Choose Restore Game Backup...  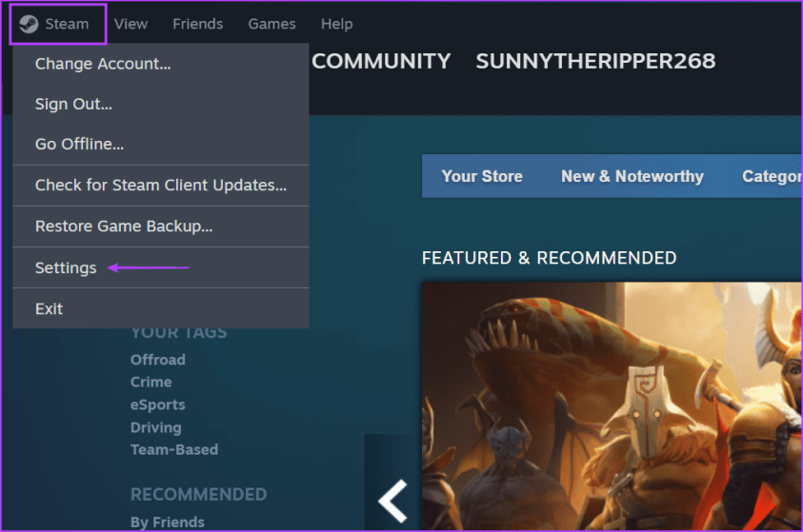pos(161,227)
